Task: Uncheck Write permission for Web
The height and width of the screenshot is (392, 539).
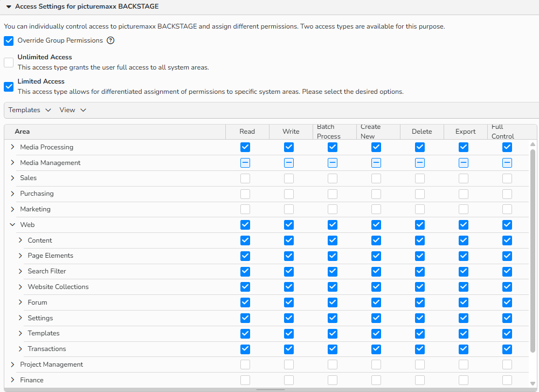Action: tap(289, 225)
